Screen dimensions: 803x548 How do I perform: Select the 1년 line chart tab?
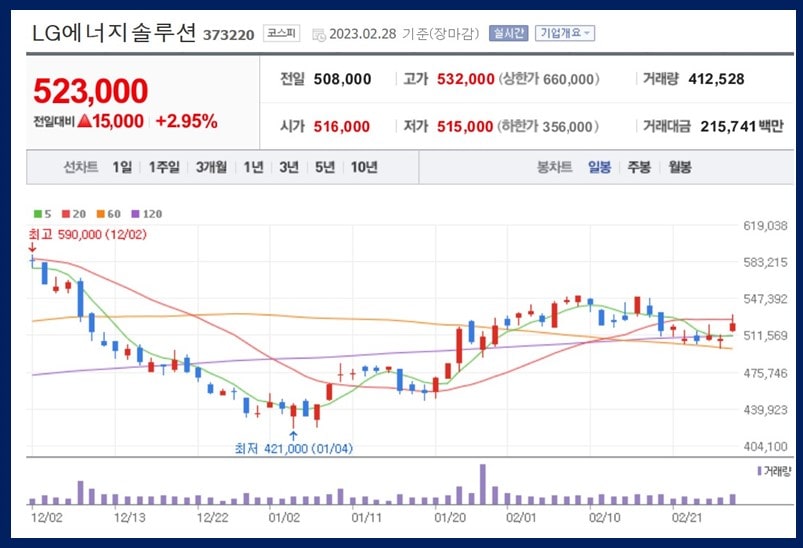click(253, 167)
